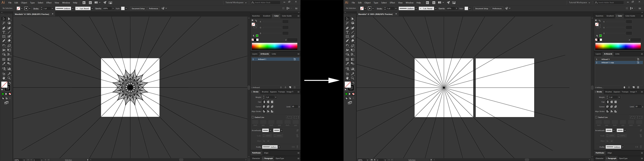Select the Direct Selection tool in the right window
Image resolution: width=644 pixels, height=161 pixels.
click(353, 19)
